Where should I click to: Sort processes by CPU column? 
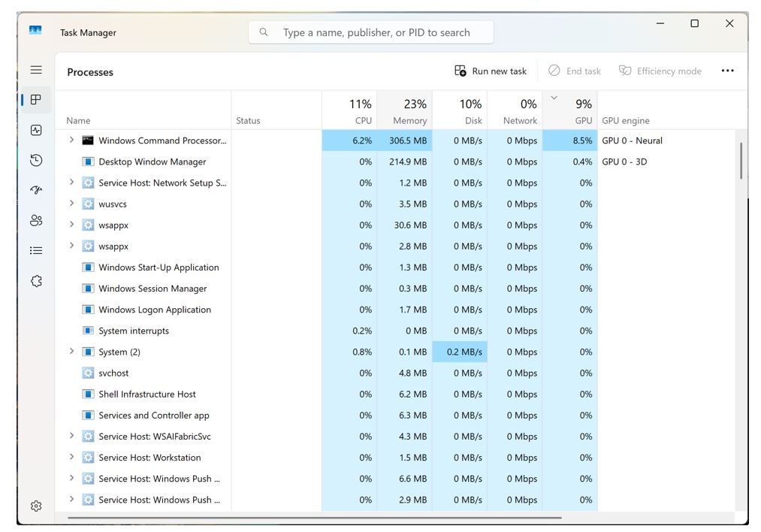click(x=349, y=110)
